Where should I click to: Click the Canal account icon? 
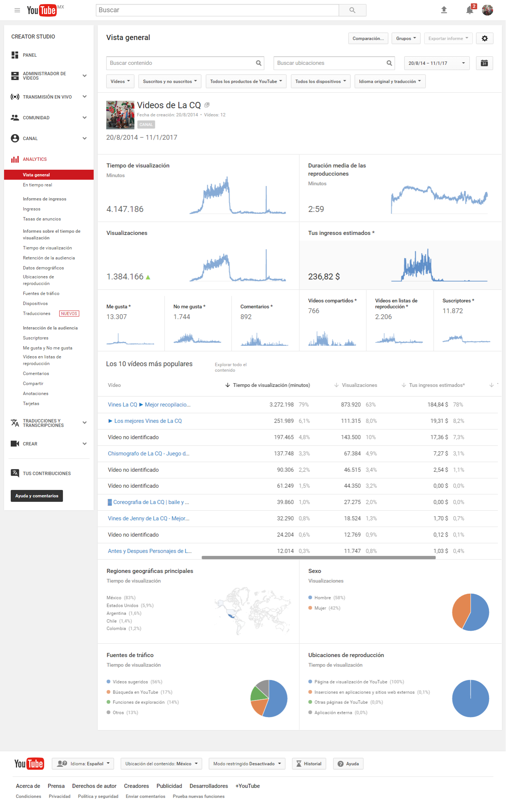(x=15, y=139)
